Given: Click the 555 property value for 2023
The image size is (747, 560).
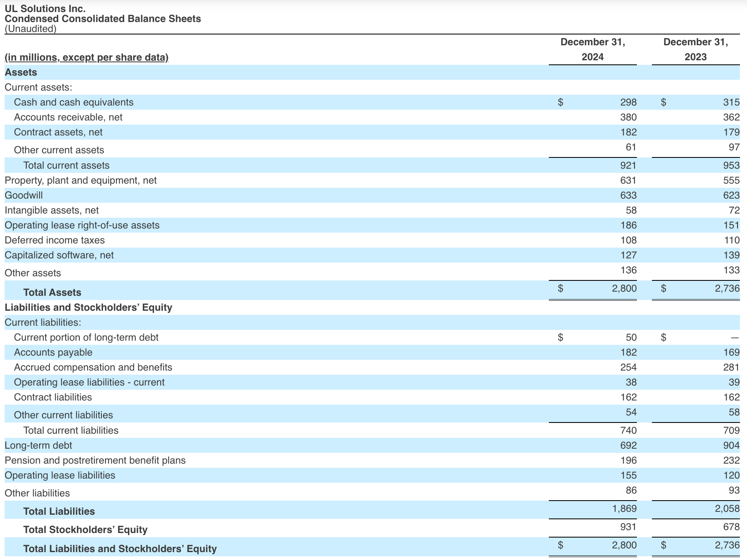Looking at the screenshot, I should point(731,180).
